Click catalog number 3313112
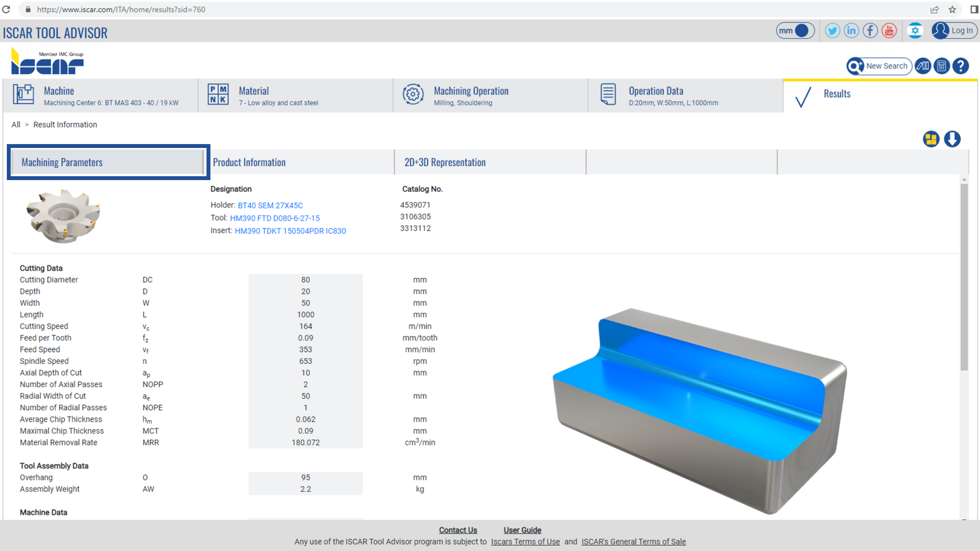Screen dimensions: 980x551 point(415,228)
